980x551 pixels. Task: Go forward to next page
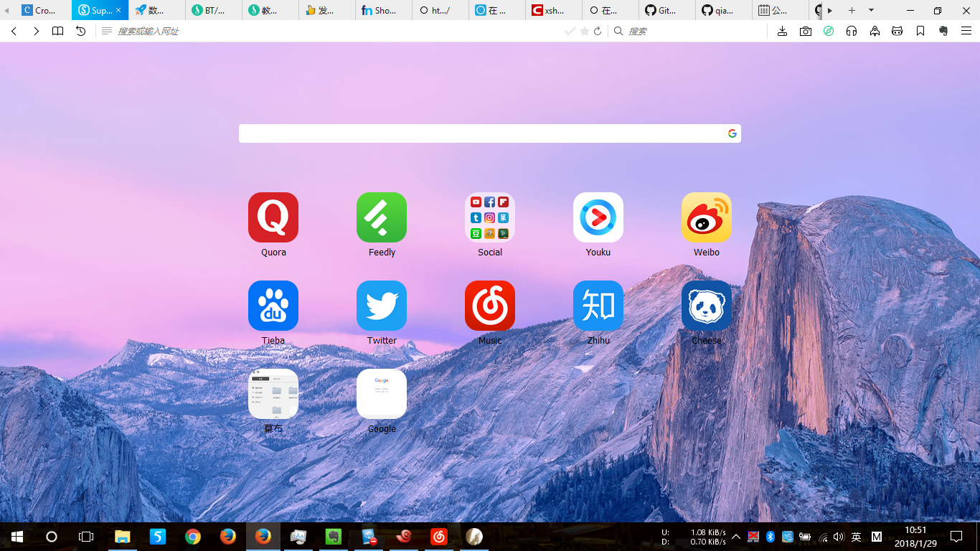tap(36, 32)
